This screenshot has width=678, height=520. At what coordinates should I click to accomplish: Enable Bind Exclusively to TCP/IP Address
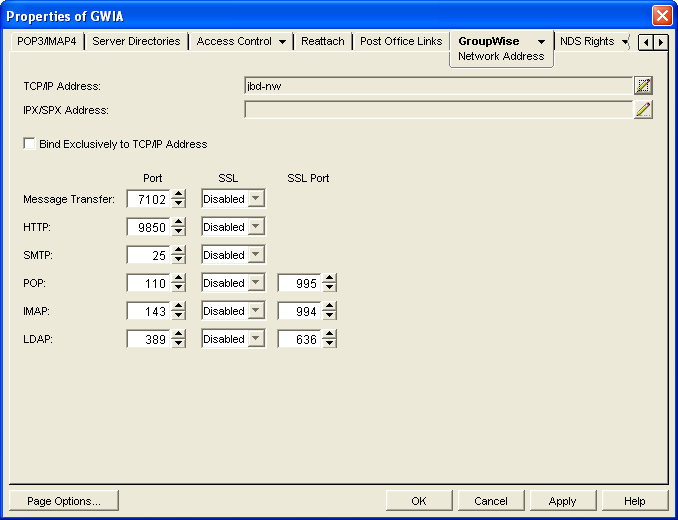tap(29, 144)
